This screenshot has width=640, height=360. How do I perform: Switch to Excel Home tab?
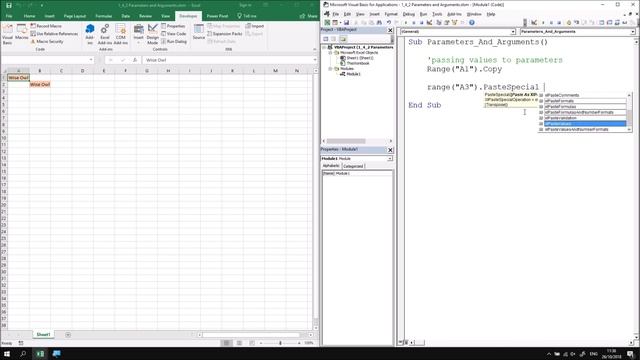(29, 16)
